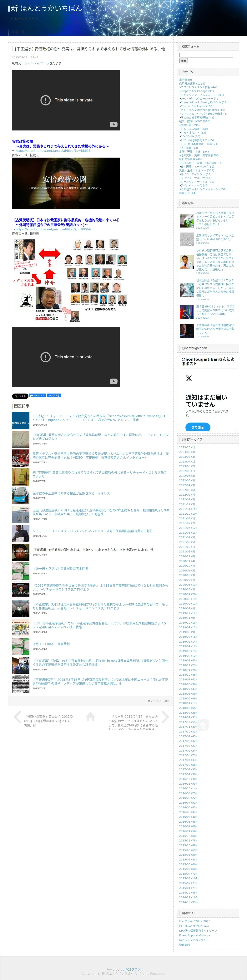Open related site NPO法人情報共有ネットワーク
Screen dimensions: 247x980
coord(198,931)
